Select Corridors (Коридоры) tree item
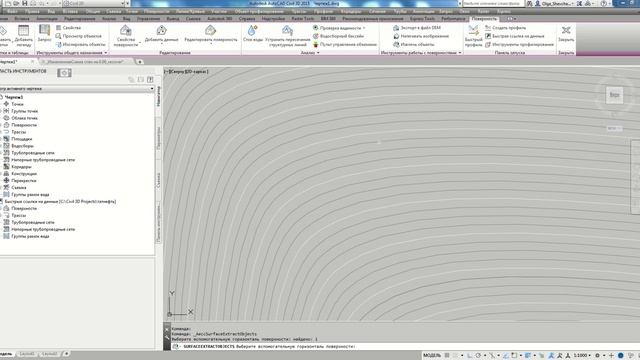 click(21, 167)
